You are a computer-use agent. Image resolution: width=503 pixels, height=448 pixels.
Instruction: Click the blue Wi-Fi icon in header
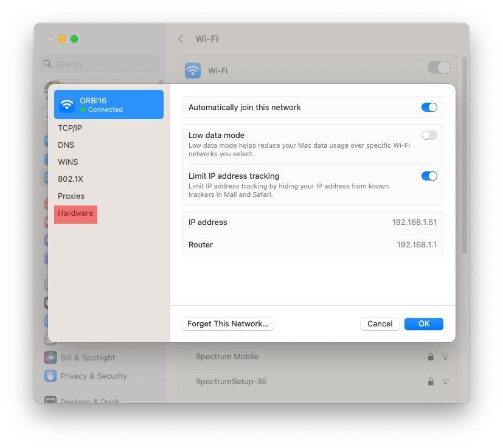(192, 71)
